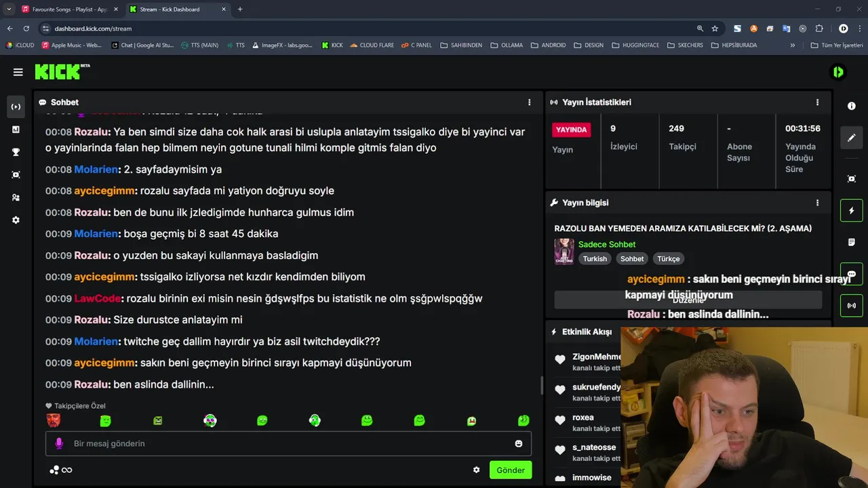The height and width of the screenshot is (488, 868).
Task: Open the SAHİBİNDEN bookmark folder
Action: (x=461, y=45)
